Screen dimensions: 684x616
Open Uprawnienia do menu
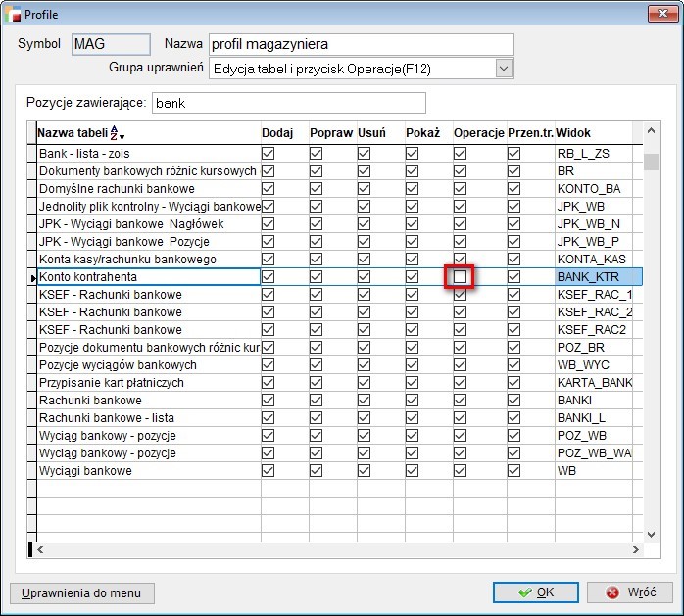[81, 593]
